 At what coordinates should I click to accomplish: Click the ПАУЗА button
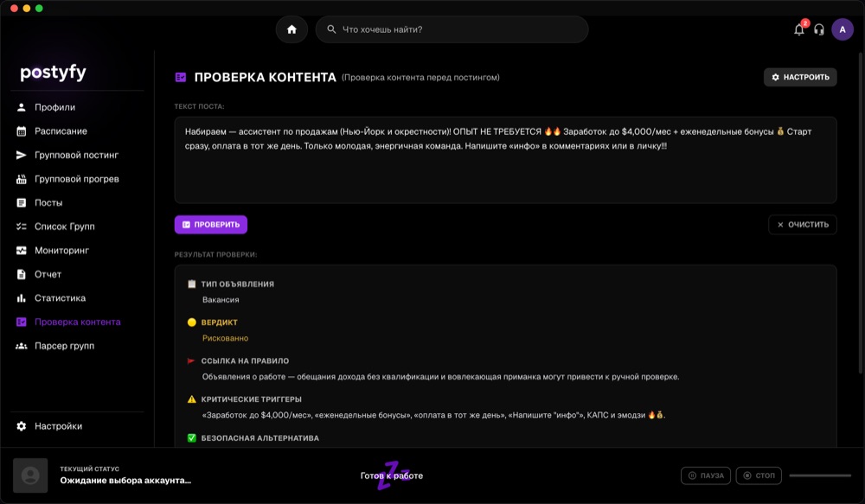coord(706,475)
